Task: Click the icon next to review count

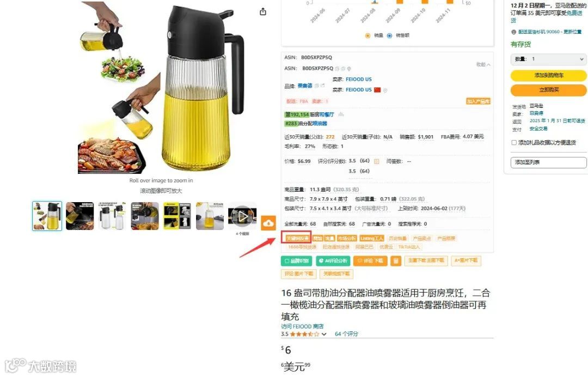Action: click(377, 161)
